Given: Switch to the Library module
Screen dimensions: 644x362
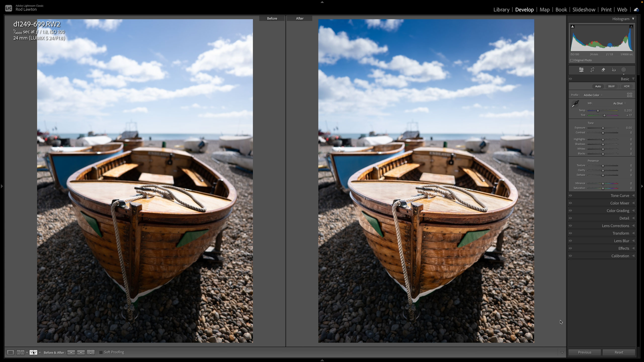Looking at the screenshot, I should [x=501, y=10].
